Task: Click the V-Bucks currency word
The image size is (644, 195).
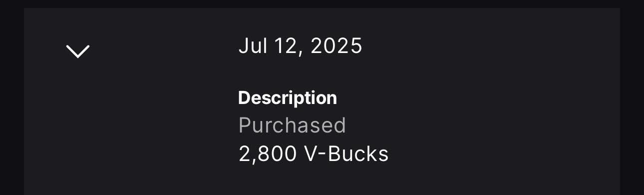Action: tap(346, 154)
